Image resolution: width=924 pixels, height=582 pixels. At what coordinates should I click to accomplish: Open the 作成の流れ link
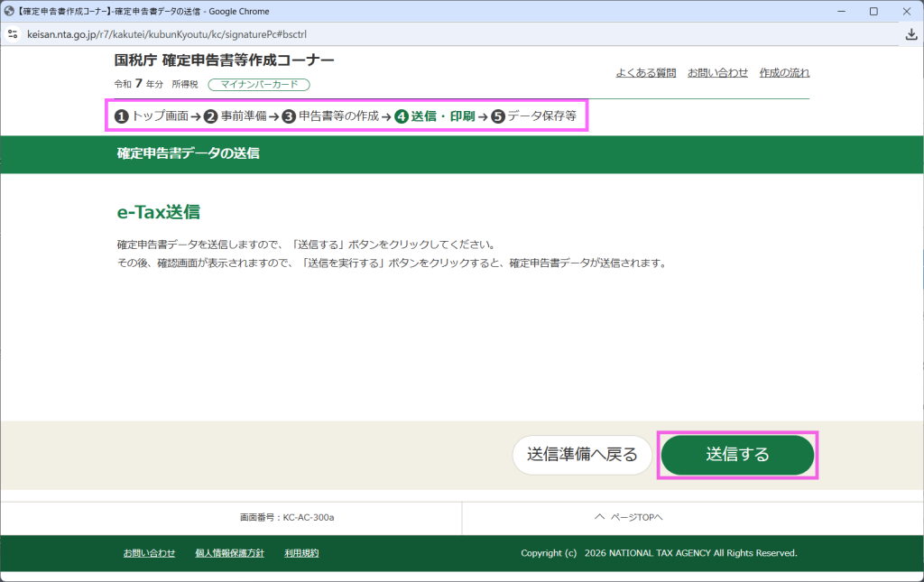tap(784, 73)
